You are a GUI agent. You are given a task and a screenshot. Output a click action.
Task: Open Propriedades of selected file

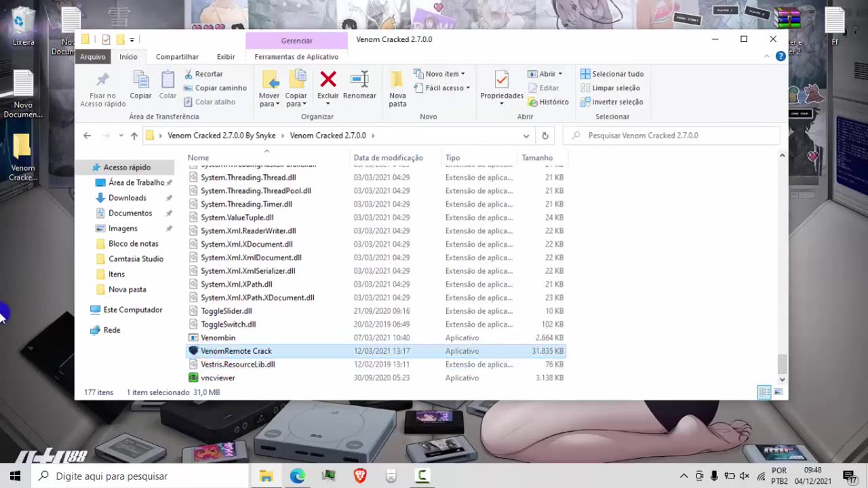click(502, 88)
